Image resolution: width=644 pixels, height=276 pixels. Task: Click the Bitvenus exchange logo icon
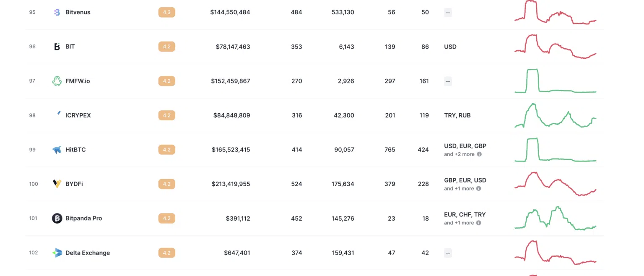pyautogui.click(x=57, y=13)
